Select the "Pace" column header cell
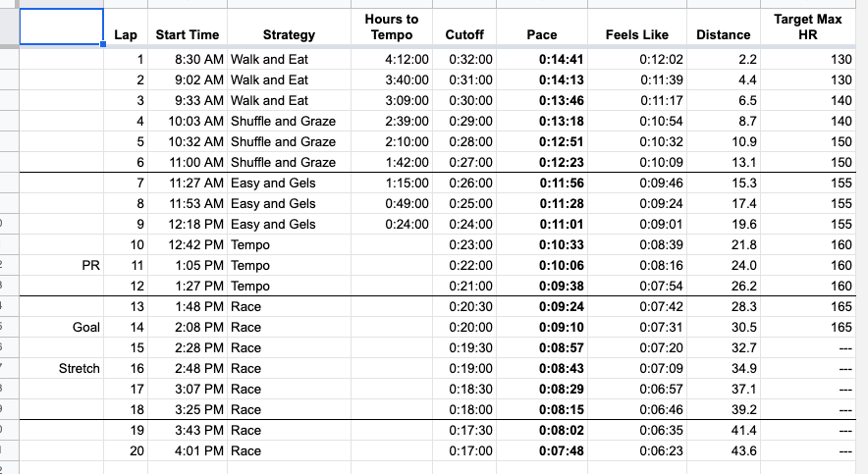This screenshot has height=474, width=868. [542, 34]
